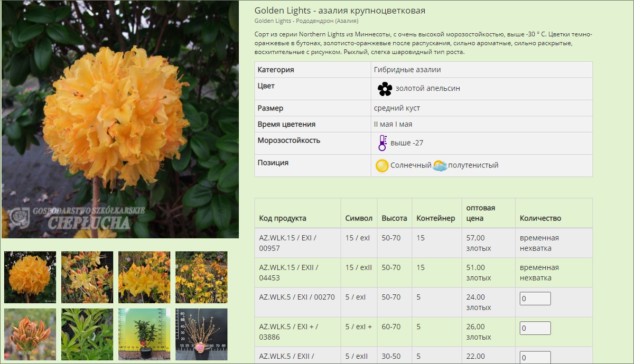Click the 'средний куст' size value
634x364 pixels.
[397, 108]
